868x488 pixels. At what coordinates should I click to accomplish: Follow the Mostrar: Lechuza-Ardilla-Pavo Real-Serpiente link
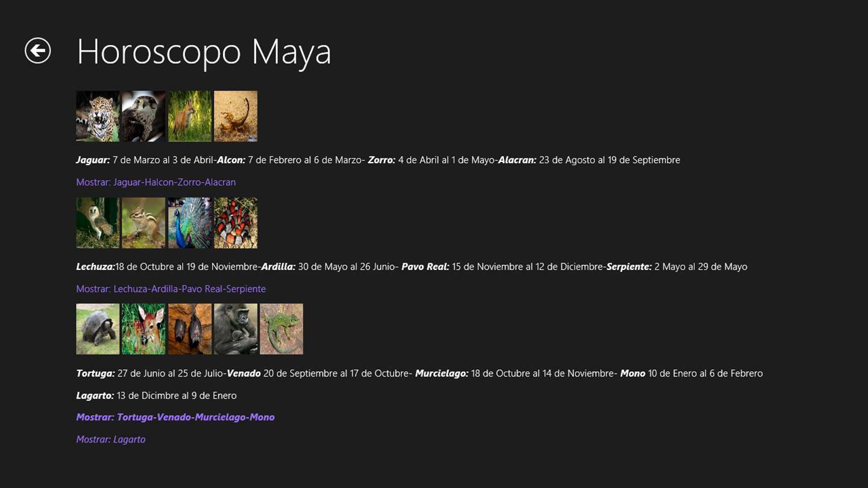tap(171, 289)
